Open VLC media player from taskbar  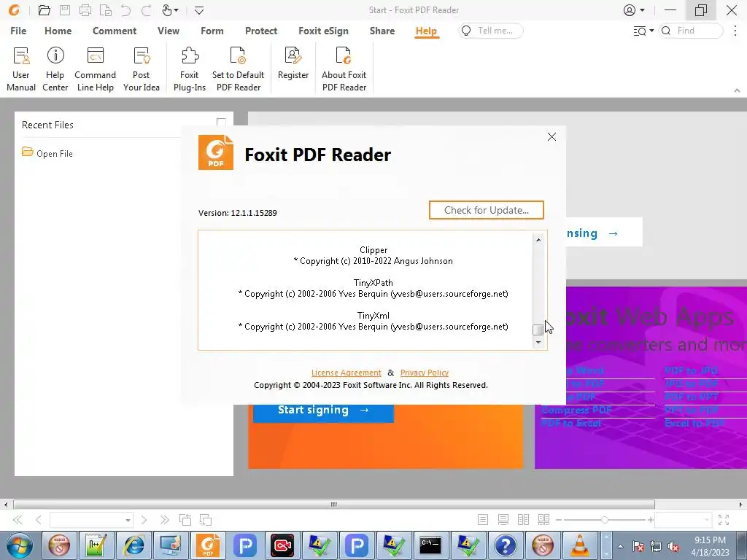click(x=580, y=545)
